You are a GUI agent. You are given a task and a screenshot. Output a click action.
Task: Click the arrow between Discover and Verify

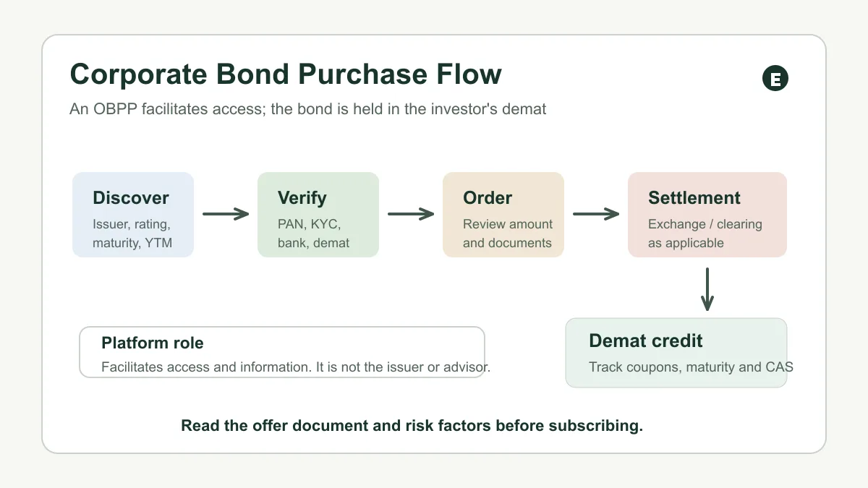pos(226,214)
